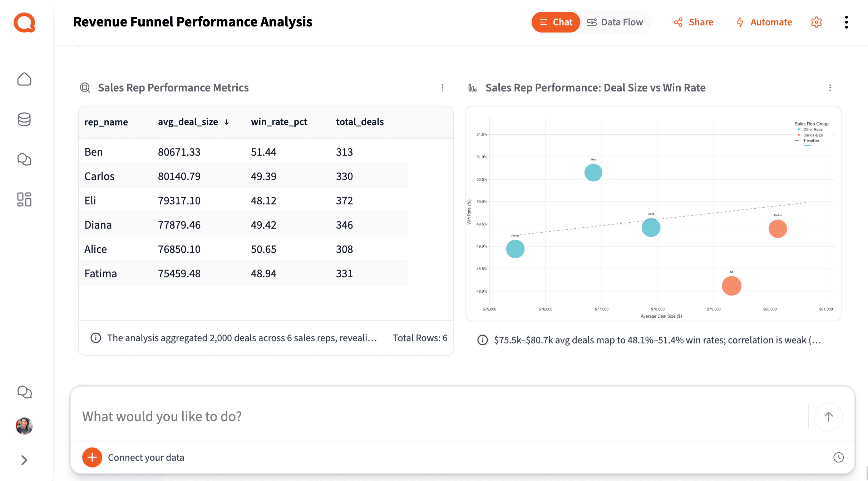Click the teal Other Reps color dot
Image resolution: width=868 pixels, height=481 pixels.
tap(799, 129)
